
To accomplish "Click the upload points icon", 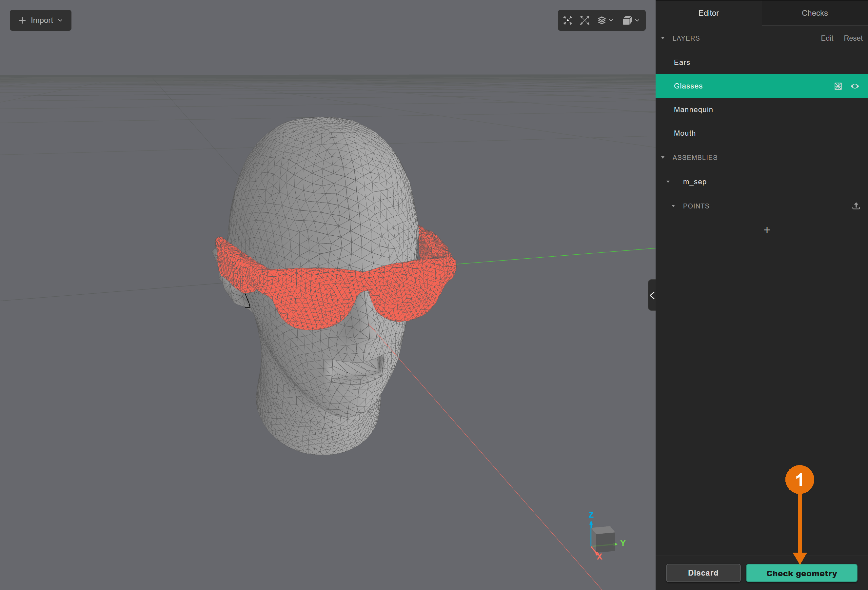I will click(x=856, y=206).
